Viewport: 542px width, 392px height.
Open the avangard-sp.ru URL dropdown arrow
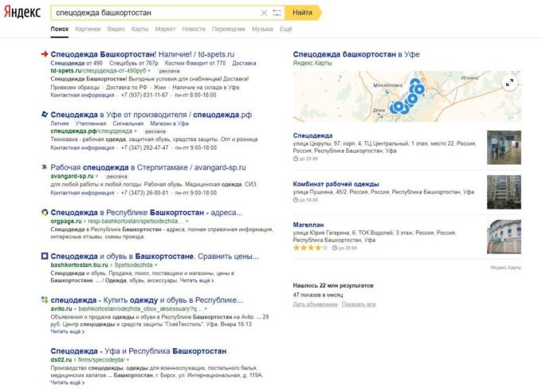pyautogui.click(x=96, y=176)
